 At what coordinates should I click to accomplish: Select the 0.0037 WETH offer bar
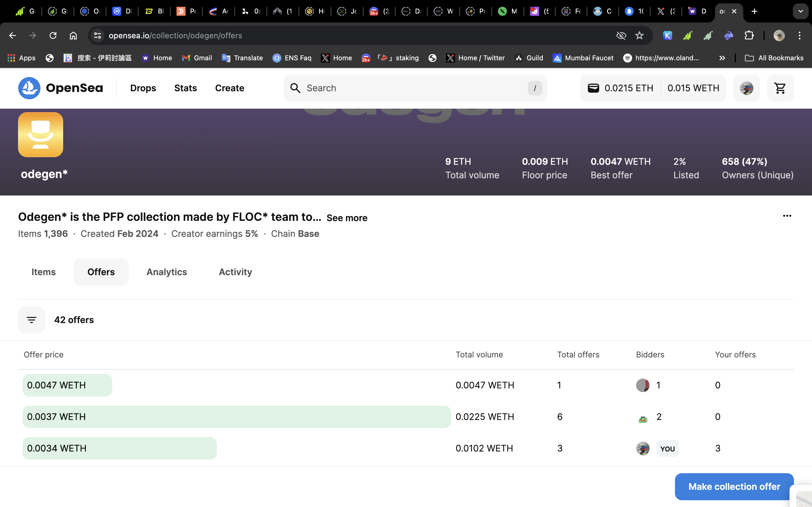coord(236,417)
